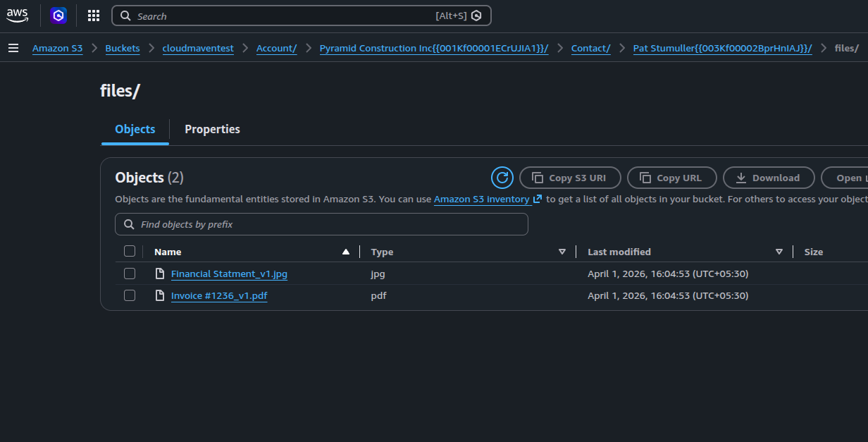
Task: Toggle the select-all objects checkbox
Action: click(x=130, y=251)
